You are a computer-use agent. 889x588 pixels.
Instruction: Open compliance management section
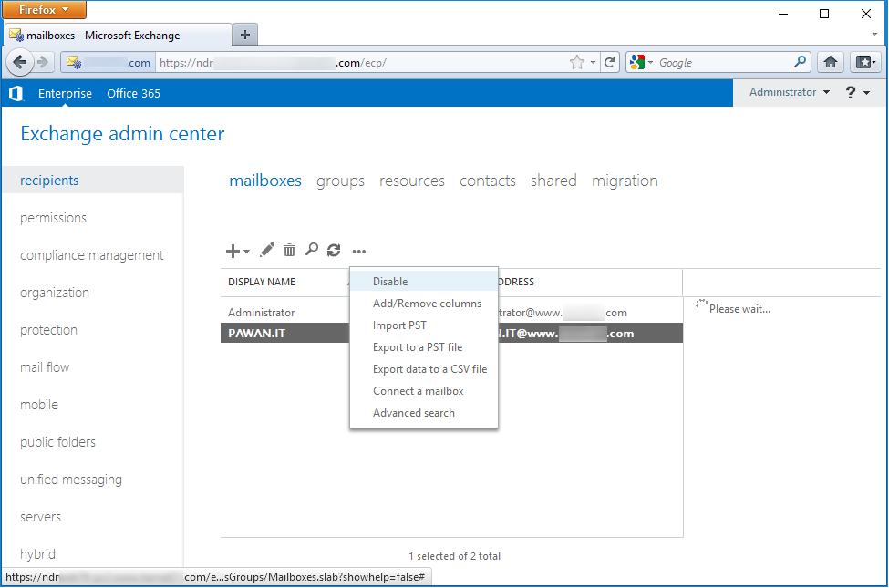(x=93, y=255)
